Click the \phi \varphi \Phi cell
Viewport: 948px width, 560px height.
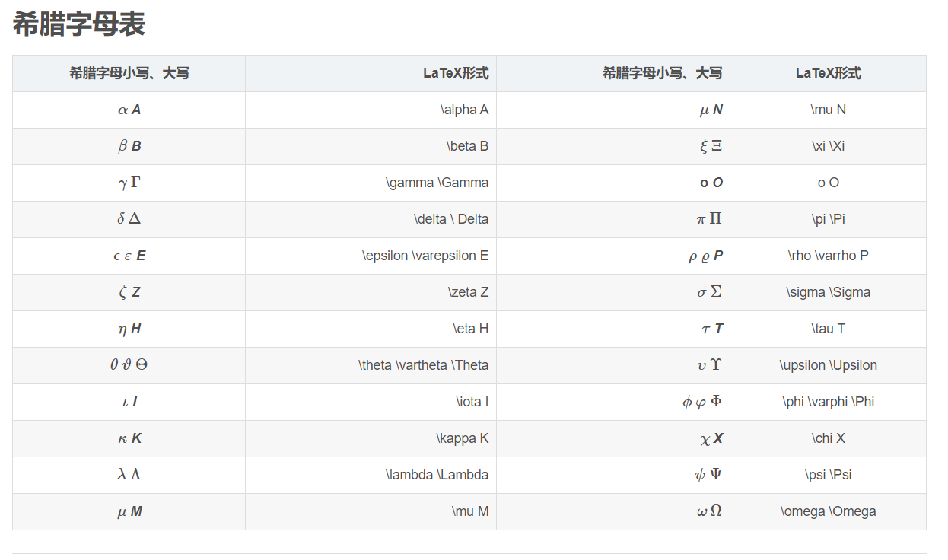[x=829, y=402]
